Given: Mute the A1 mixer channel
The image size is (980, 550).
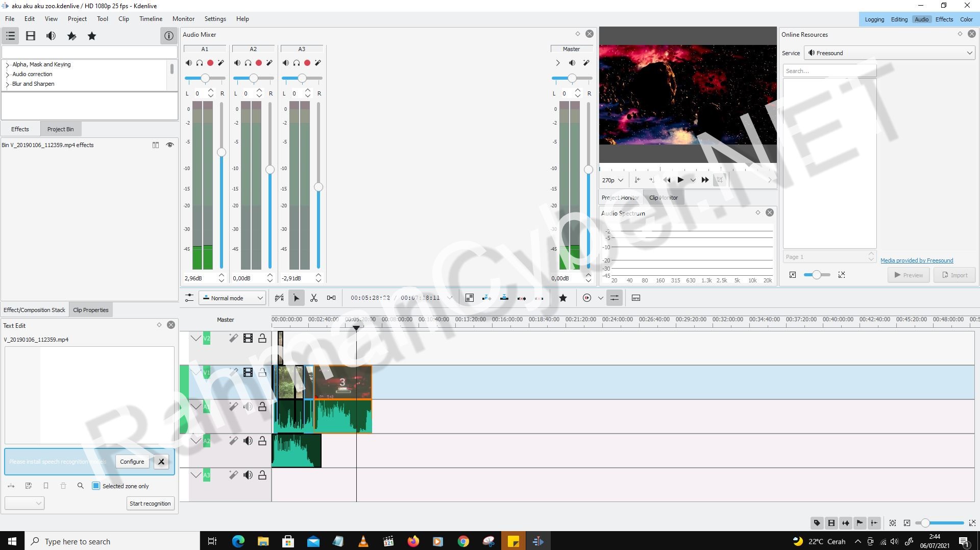Looking at the screenshot, I should pos(189,63).
